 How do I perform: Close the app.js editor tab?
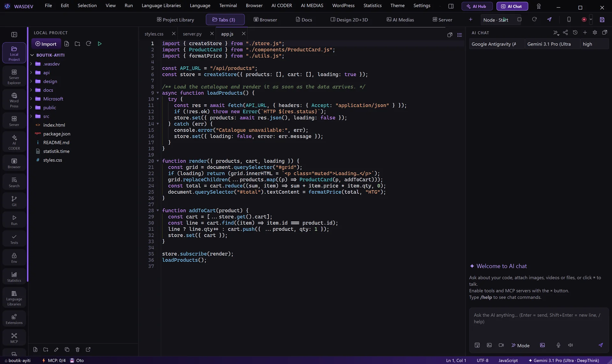(x=244, y=33)
